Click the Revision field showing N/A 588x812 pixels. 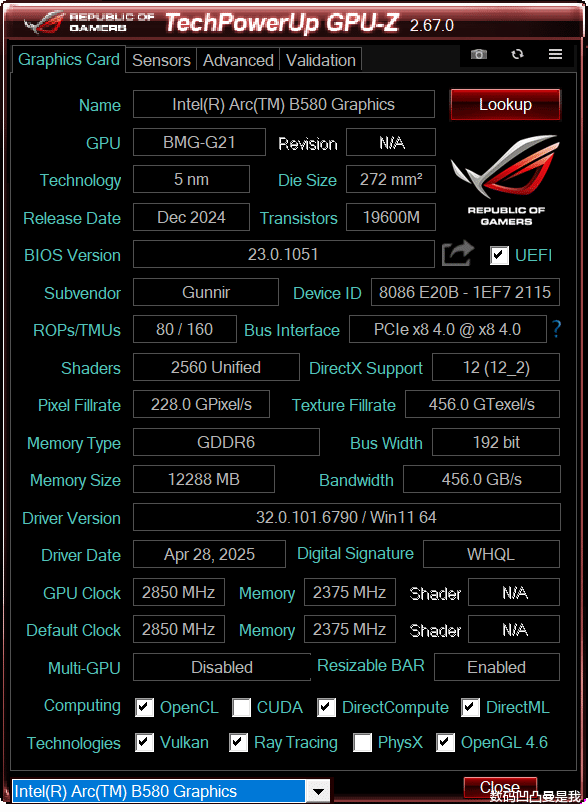(x=391, y=142)
